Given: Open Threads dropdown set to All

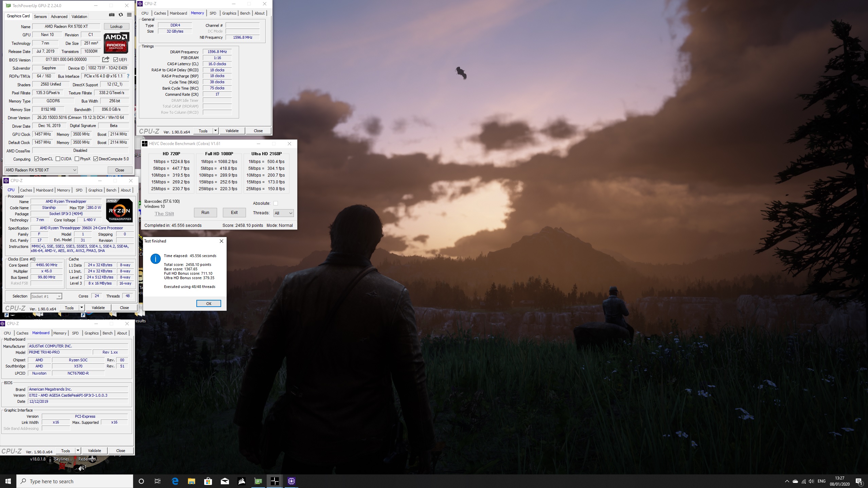Looking at the screenshot, I should pos(283,213).
